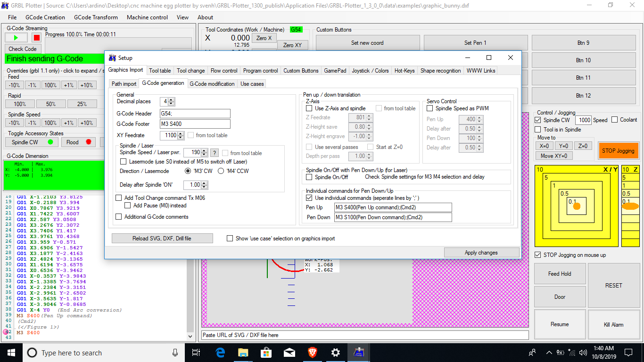Open the Brave browser taskbar icon
The image size is (644, 362).
click(312, 353)
